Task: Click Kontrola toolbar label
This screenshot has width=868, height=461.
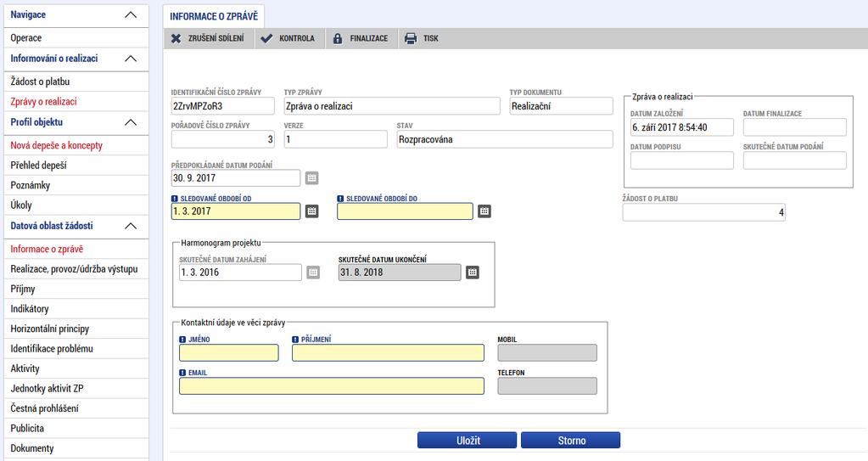Action: click(x=297, y=38)
